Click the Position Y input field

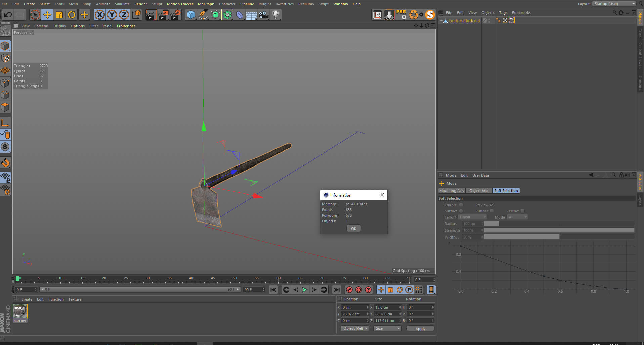point(355,314)
